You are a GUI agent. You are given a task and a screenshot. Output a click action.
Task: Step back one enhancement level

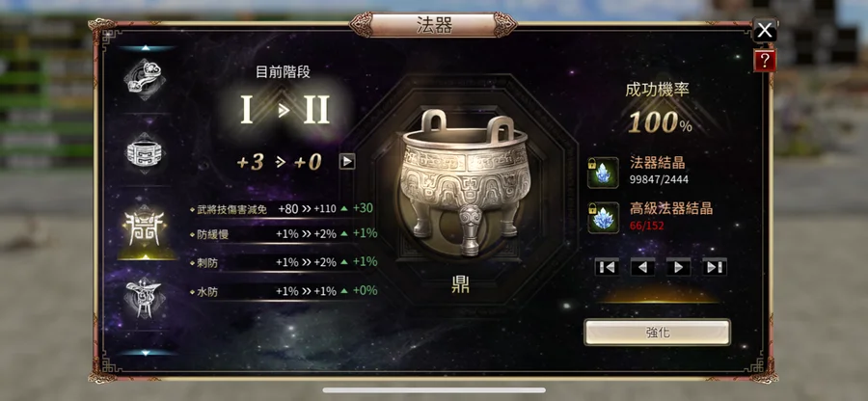click(642, 267)
